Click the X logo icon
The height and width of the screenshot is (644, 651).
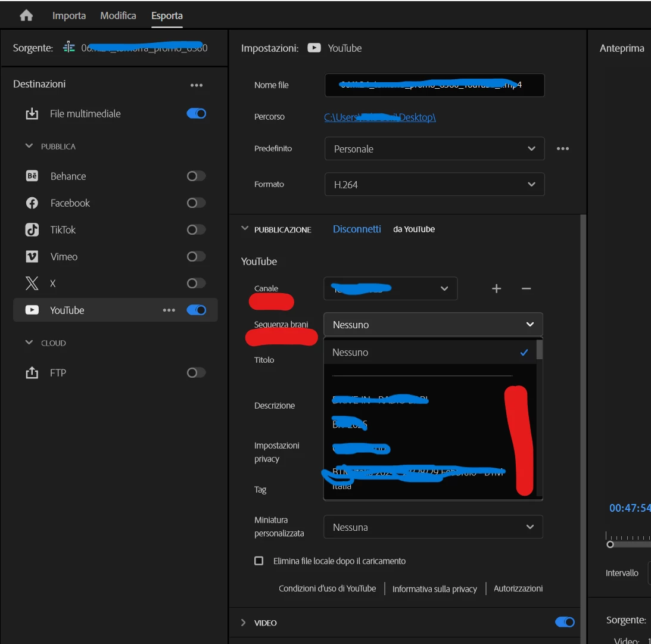click(32, 283)
